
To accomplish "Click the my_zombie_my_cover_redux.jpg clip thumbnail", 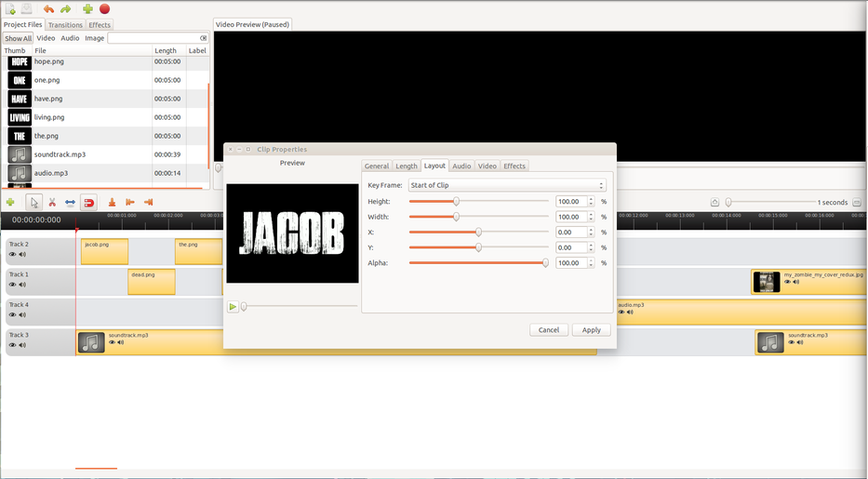I will click(x=767, y=282).
